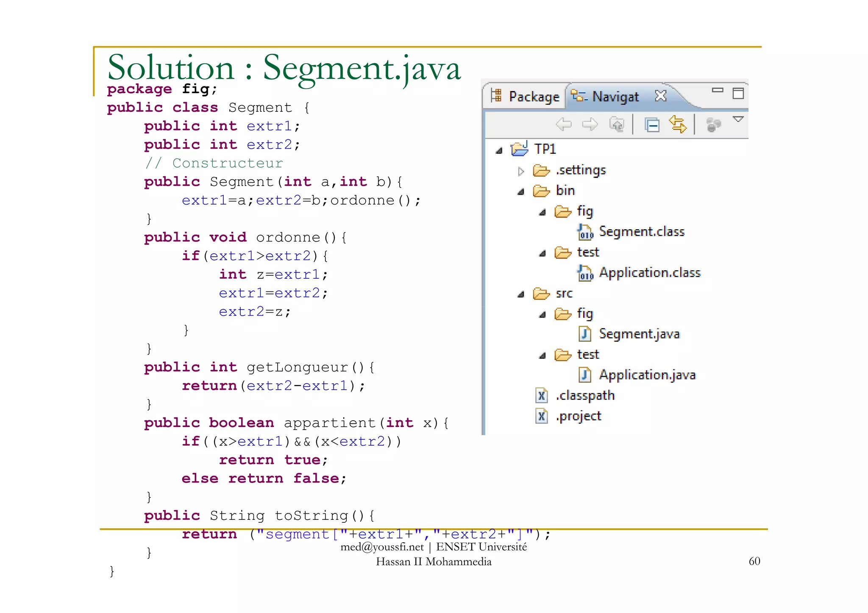The width and height of the screenshot is (868, 613).
Task: Collapse the bin folder arrow
Action: coord(521,192)
